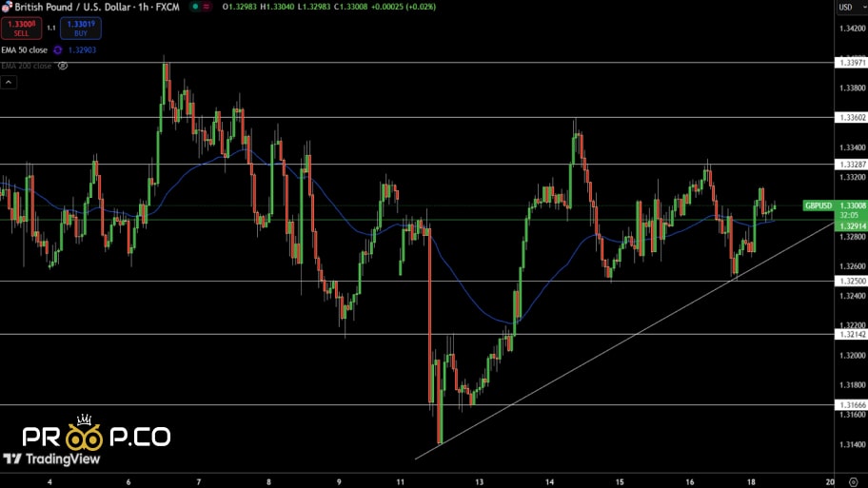
Task: Select the horizontal line price label 1.32500
Action: tap(851, 281)
